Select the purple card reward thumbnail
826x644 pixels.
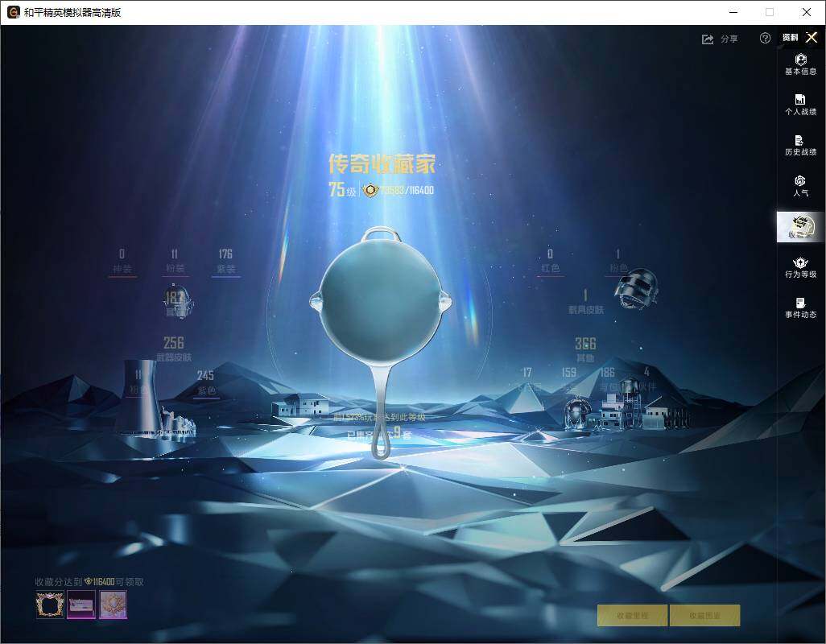point(81,604)
